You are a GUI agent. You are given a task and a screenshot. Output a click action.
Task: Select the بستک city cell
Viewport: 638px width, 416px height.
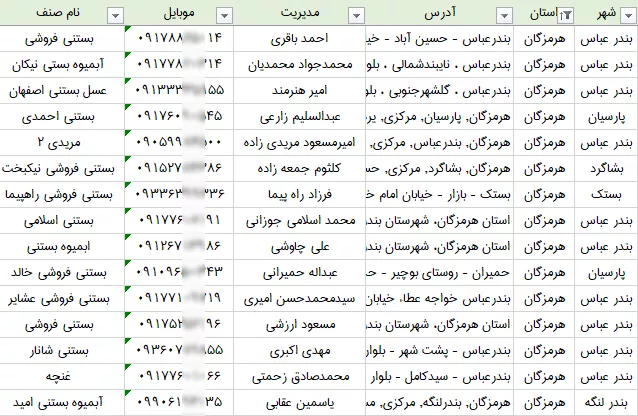click(x=606, y=195)
